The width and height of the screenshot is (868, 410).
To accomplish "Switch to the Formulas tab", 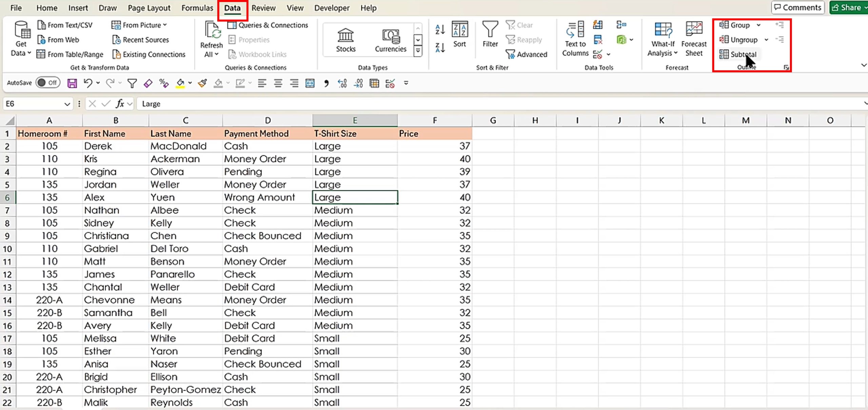I will point(197,8).
